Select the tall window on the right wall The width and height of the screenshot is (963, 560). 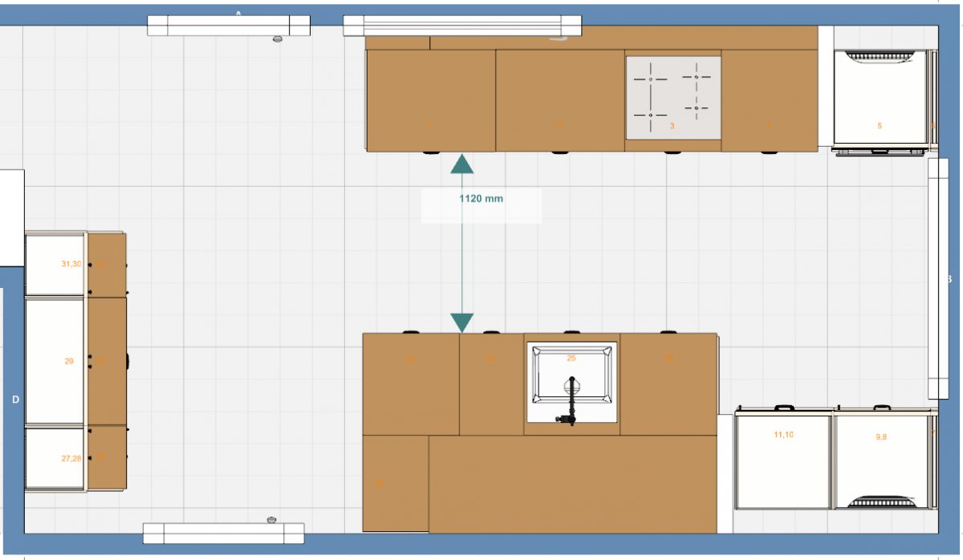pos(937,278)
